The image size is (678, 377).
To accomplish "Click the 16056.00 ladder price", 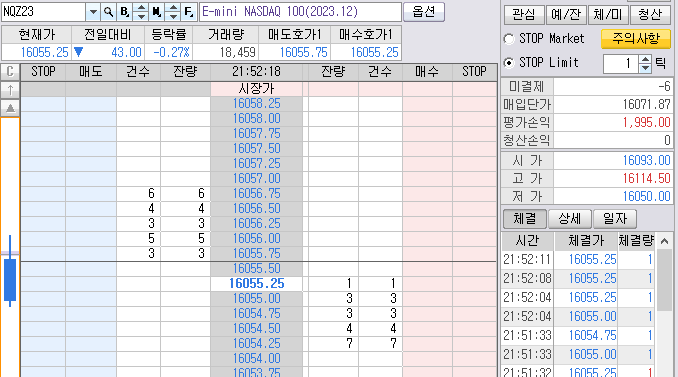I will pos(256,239).
